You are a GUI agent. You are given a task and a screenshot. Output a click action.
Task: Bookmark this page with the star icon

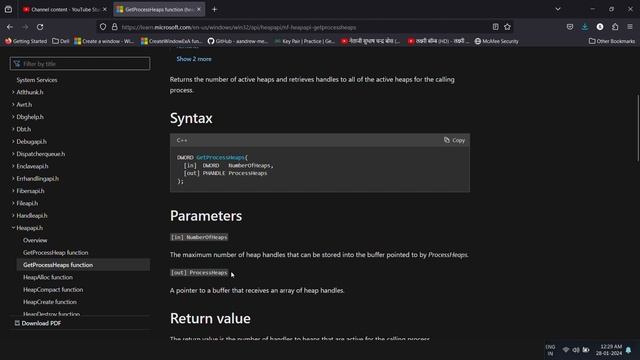[x=507, y=27]
